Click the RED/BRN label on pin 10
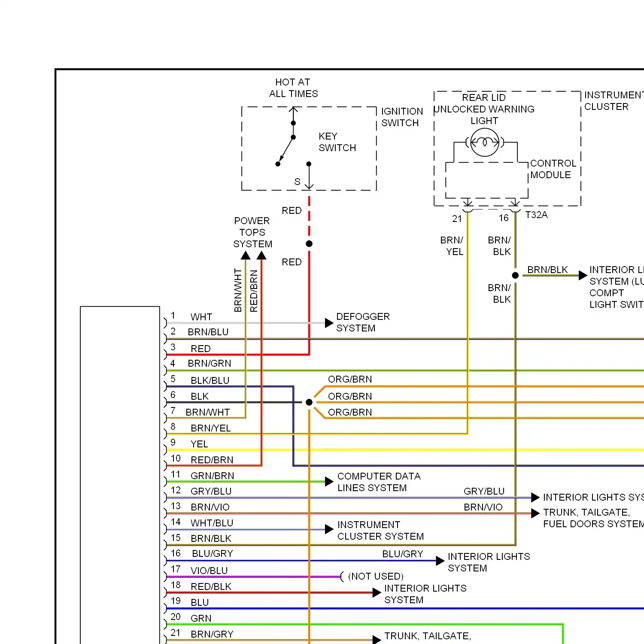The width and height of the screenshot is (644, 644). [x=212, y=460]
